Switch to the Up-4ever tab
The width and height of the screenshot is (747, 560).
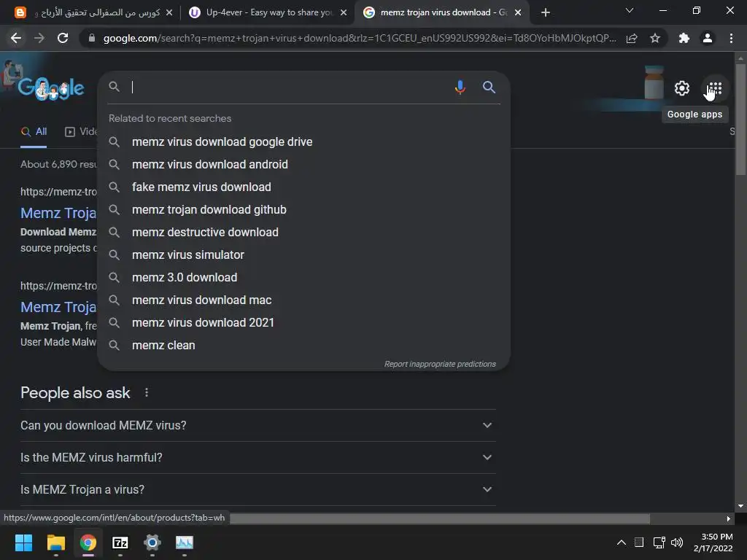268,12
